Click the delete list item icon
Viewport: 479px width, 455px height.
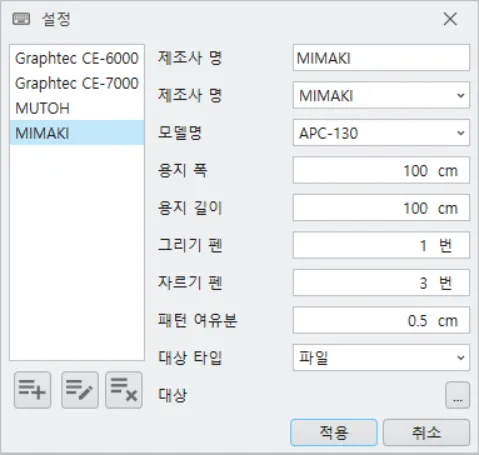tap(124, 390)
